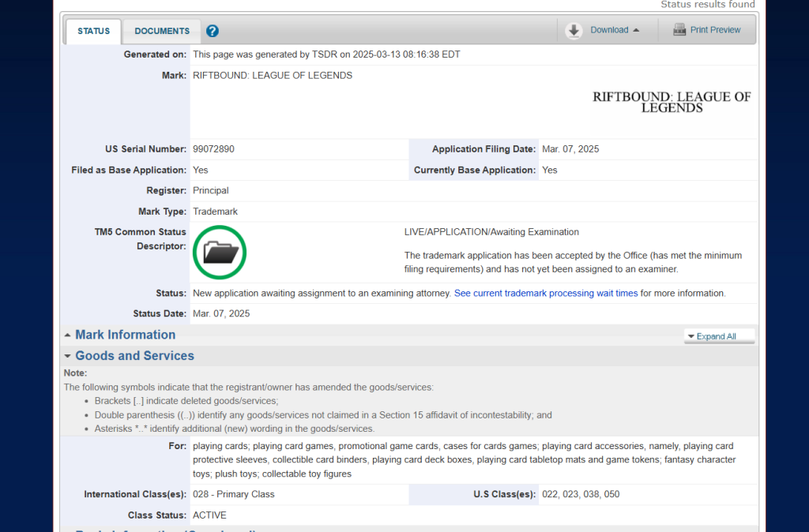809x532 pixels.
Task: Click the Principal register value
Action: point(210,191)
